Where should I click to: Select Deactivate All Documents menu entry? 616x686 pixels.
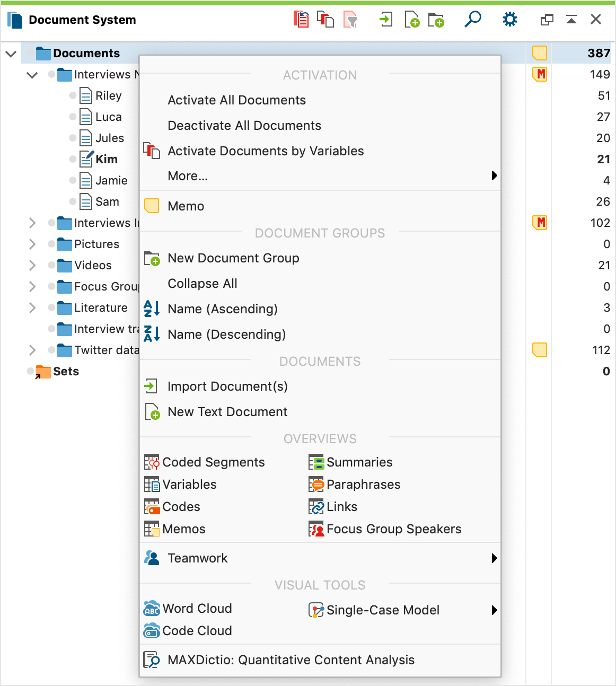[244, 126]
